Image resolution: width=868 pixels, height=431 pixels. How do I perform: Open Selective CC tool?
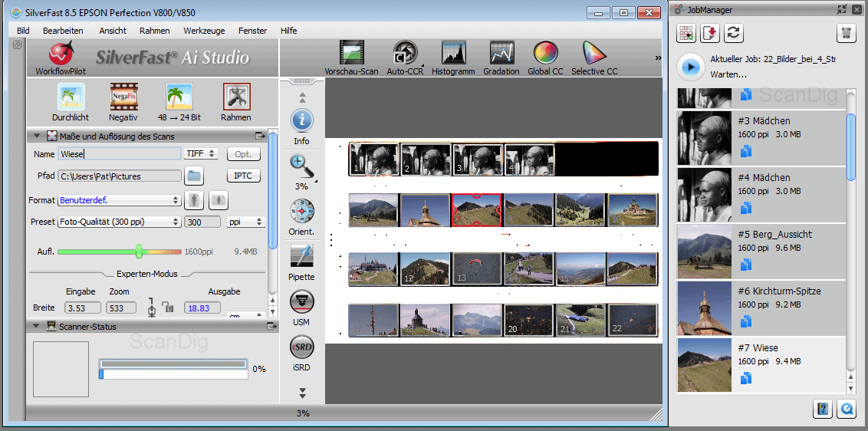click(594, 54)
